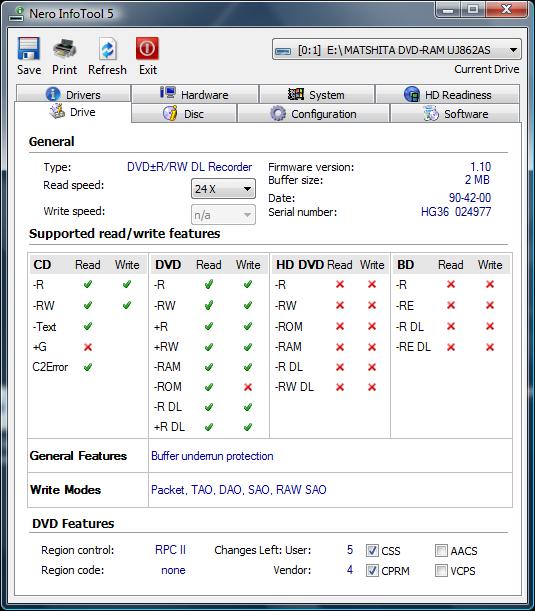Viewport: 535px width, 611px height.
Task: Switch to the Configuration tab
Action: click(313, 114)
